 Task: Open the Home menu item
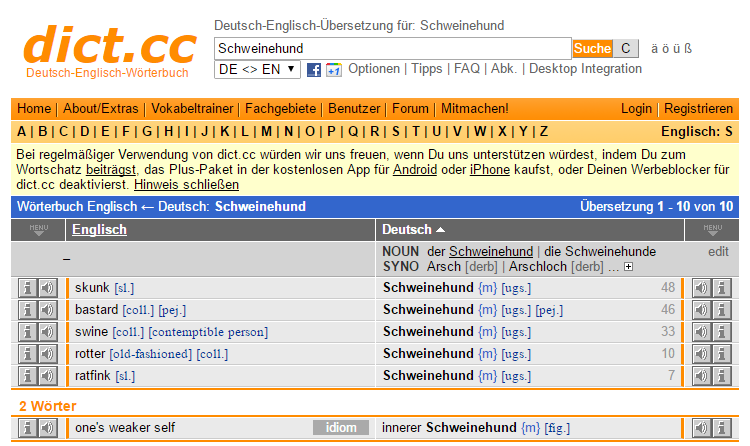point(34,109)
